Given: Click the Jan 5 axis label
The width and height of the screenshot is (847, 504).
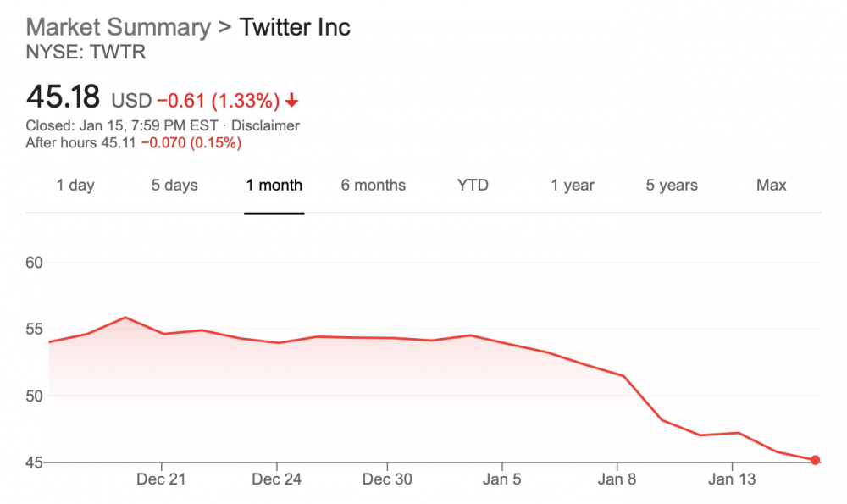Looking at the screenshot, I should (501, 479).
